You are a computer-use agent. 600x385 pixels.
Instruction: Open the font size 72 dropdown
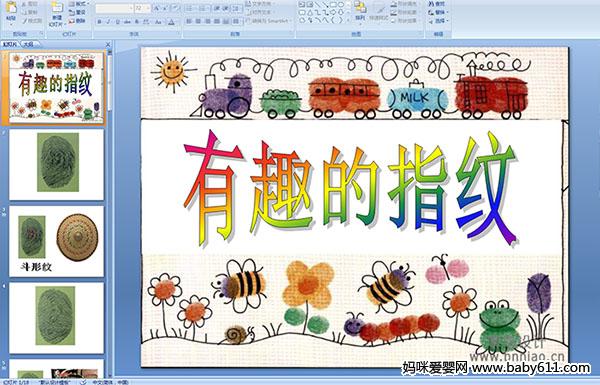pos(142,8)
